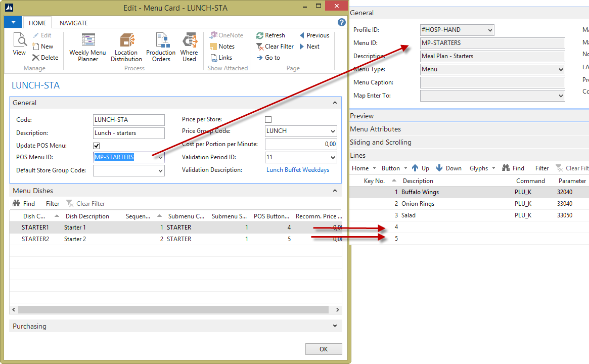This screenshot has height=364, width=589.
Task: Open the POS Menu ID dropdown
Action: (x=161, y=157)
